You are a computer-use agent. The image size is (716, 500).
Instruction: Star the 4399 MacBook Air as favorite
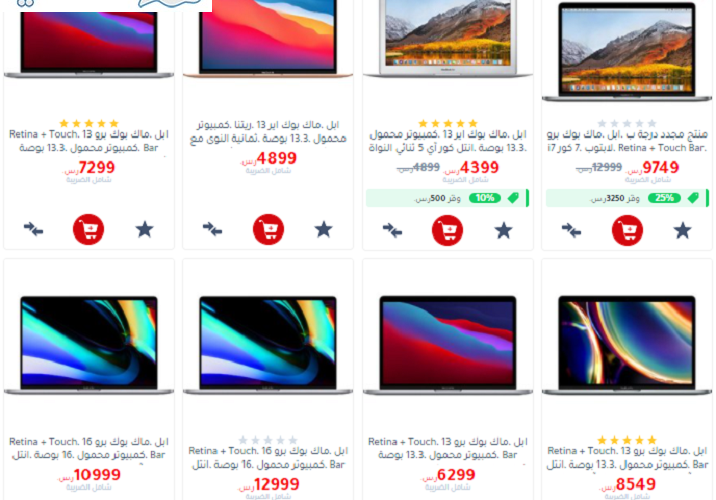point(503,231)
